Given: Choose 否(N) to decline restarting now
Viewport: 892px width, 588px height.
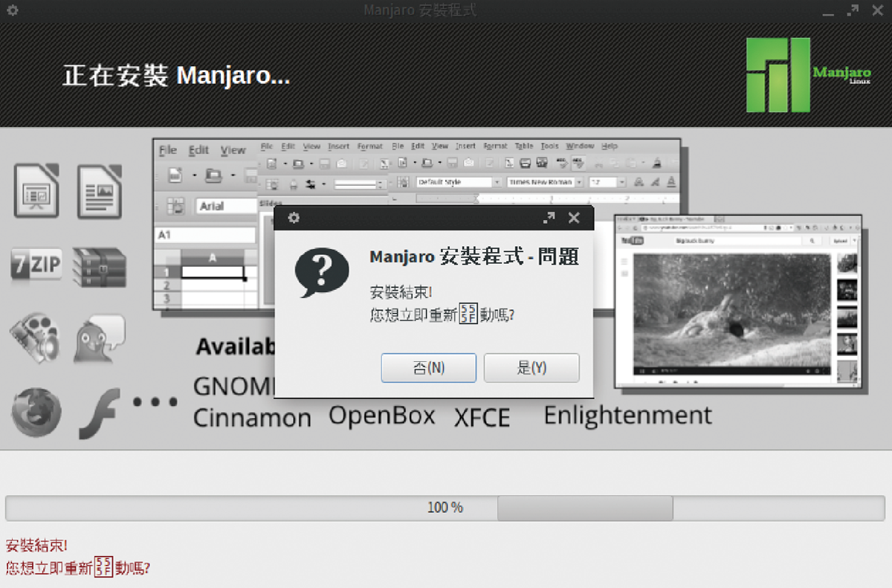Looking at the screenshot, I should click(429, 368).
